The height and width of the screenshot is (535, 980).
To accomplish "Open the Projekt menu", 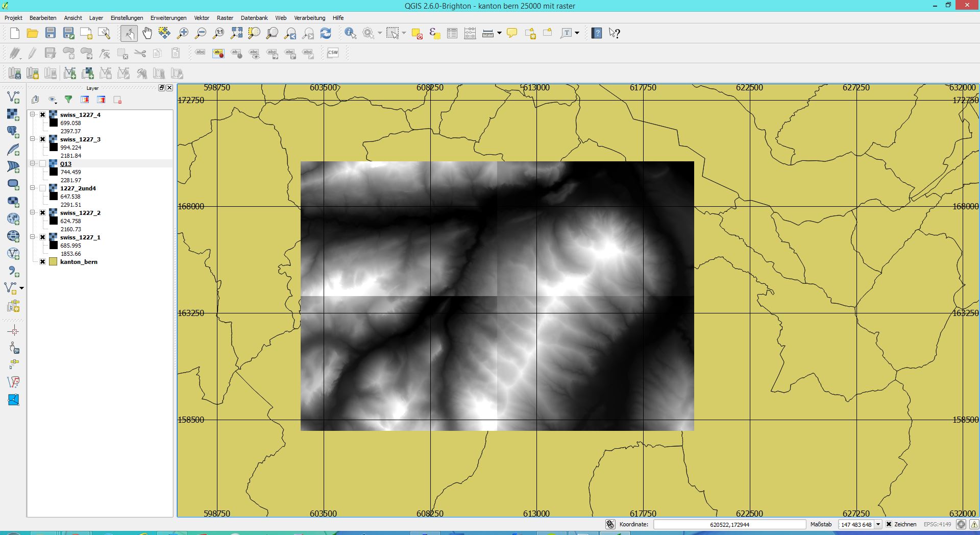I will coord(13,18).
